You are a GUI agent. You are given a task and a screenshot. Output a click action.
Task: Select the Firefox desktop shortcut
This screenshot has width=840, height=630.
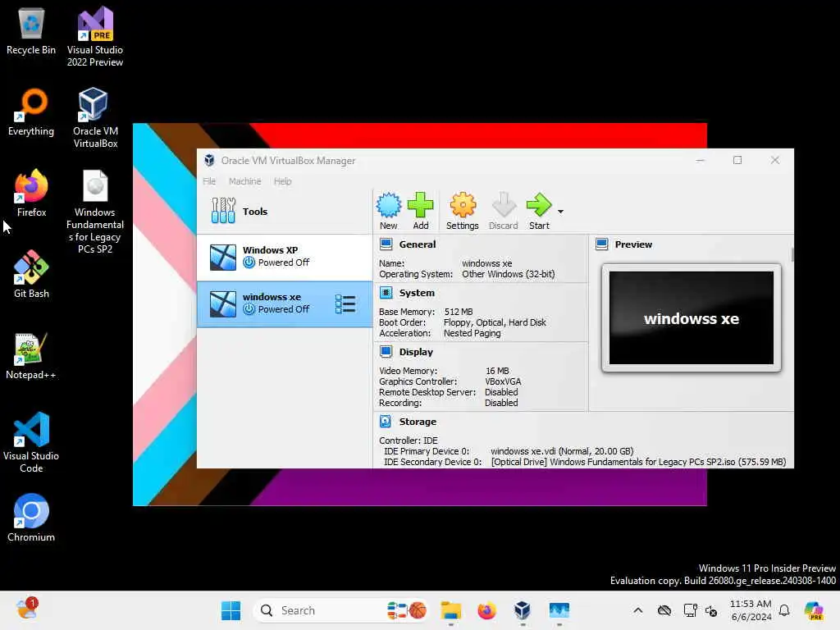(31, 194)
